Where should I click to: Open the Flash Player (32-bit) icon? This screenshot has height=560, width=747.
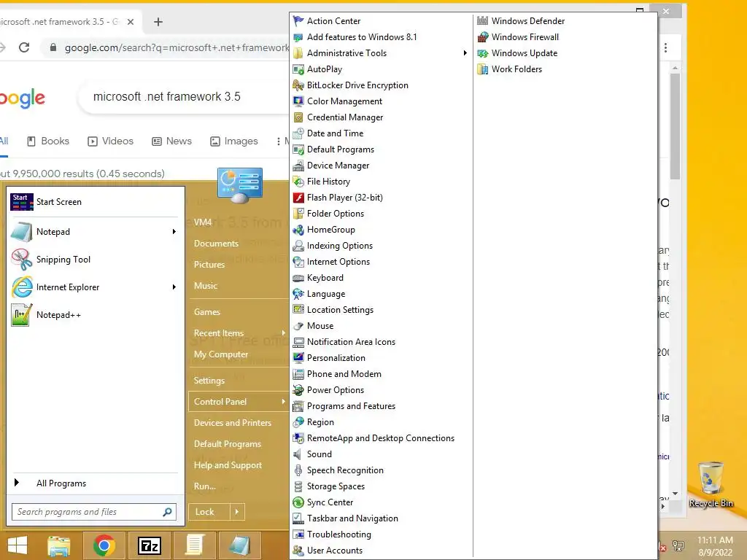tap(298, 197)
